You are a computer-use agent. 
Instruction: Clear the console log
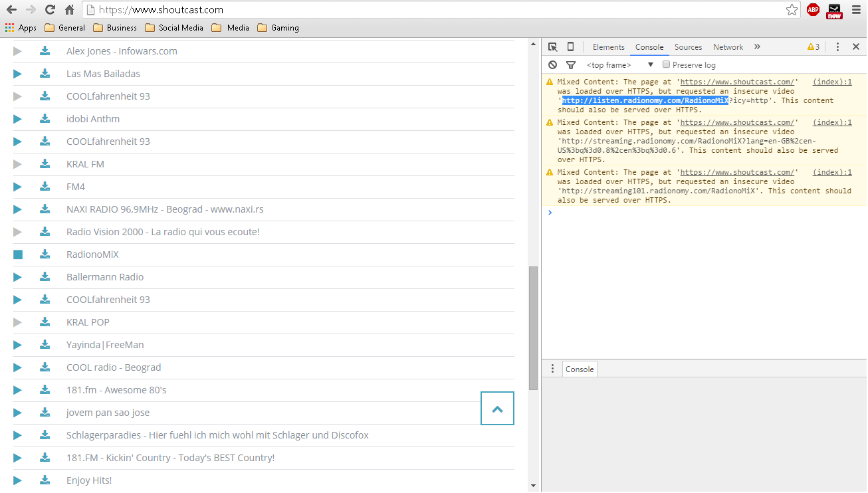[x=553, y=65]
